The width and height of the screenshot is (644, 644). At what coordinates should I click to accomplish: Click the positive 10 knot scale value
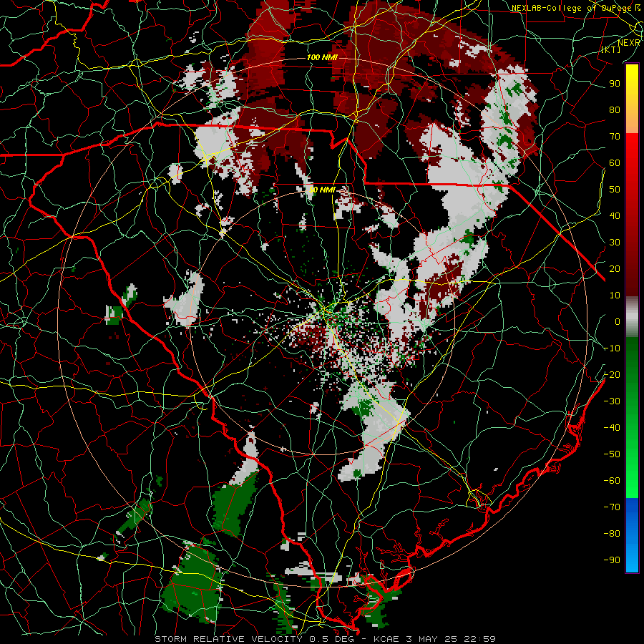coord(615,296)
